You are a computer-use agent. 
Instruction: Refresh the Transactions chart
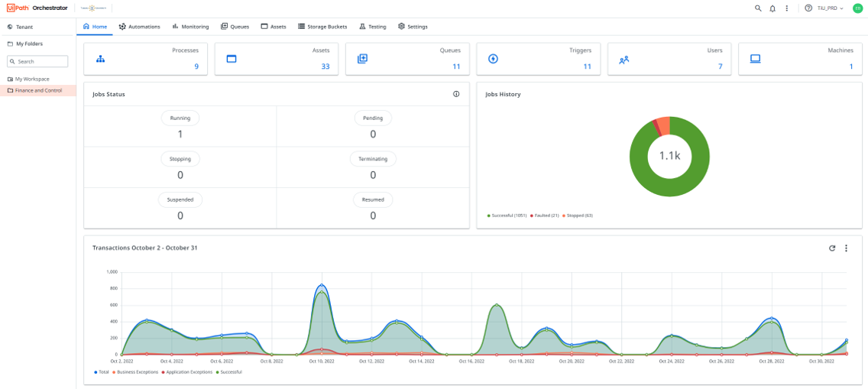coord(832,248)
